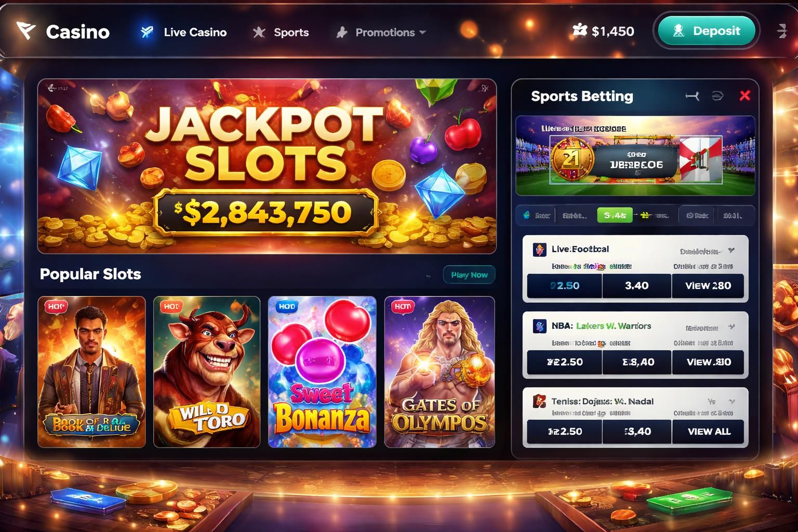798x532 pixels.
Task: Click the VIEW ALL button under Tennis
Action: coord(709,432)
